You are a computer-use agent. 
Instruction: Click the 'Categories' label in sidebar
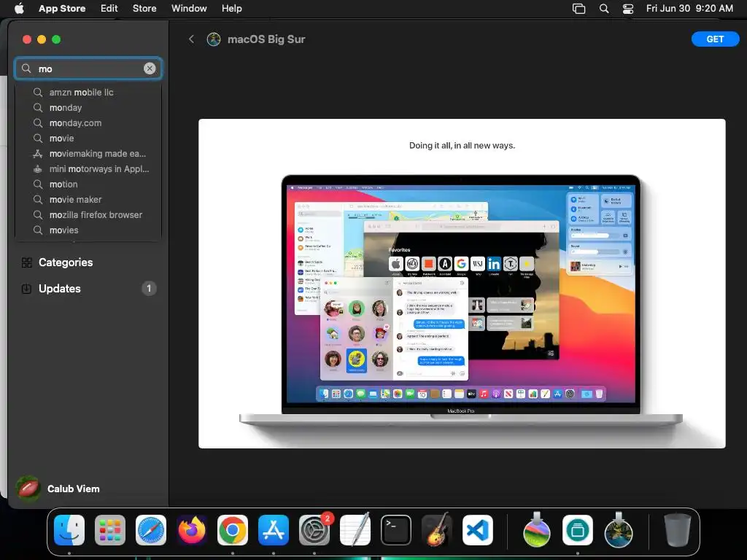66,262
